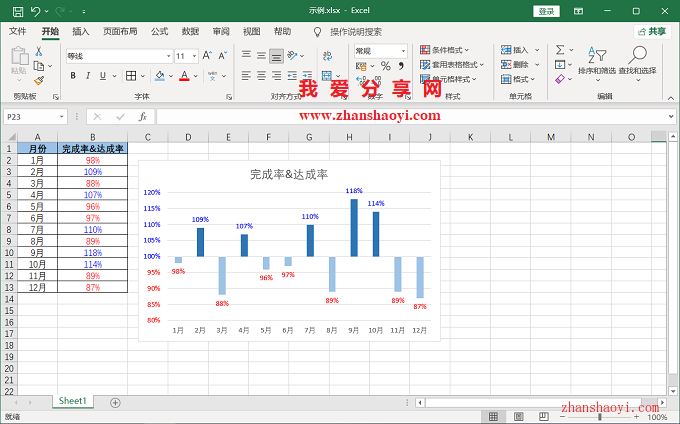Toggle Bold formatting
This screenshot has width=680, height=424.
[73, 76]
